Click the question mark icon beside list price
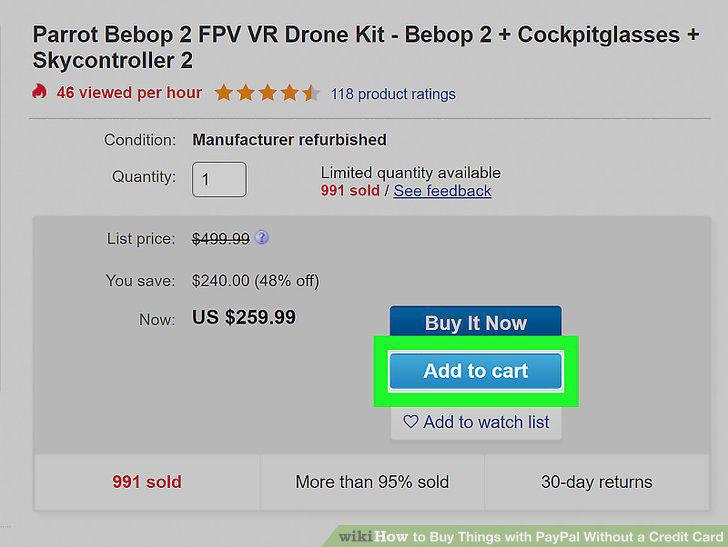 [x=262, y=238]
